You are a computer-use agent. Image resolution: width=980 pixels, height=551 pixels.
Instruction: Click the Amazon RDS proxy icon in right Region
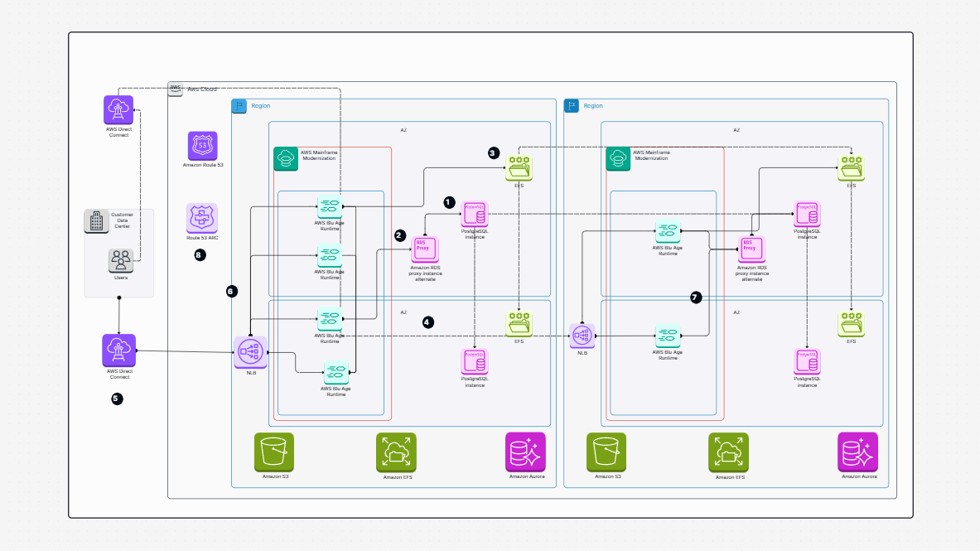(x=751, y=250)
